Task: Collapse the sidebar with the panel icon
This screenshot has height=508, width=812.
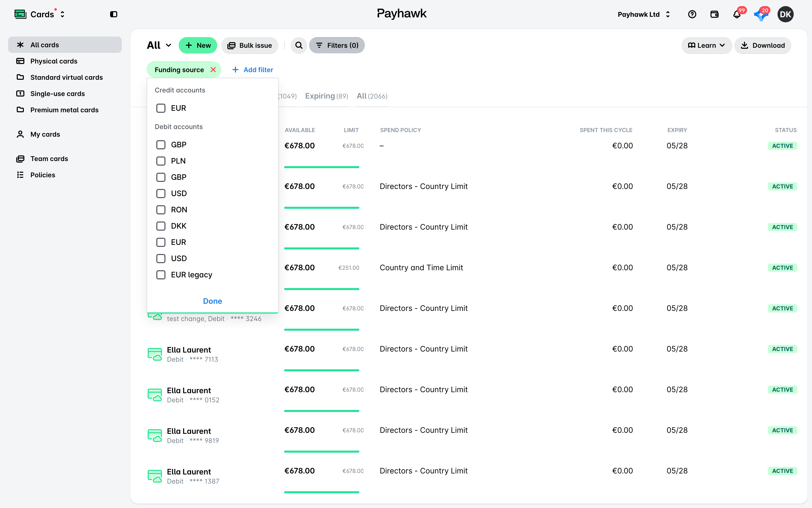Action: tap(114, 14)
